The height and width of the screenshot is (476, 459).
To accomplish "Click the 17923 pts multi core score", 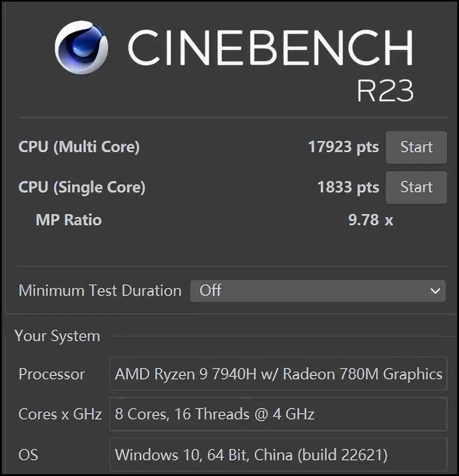I will (343, 147).
